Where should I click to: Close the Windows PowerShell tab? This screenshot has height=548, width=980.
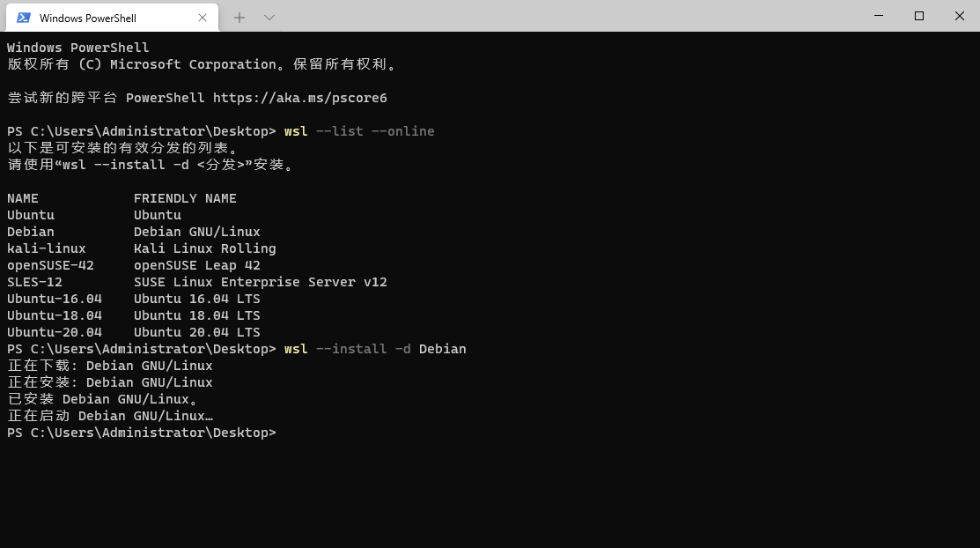[203, 18]
